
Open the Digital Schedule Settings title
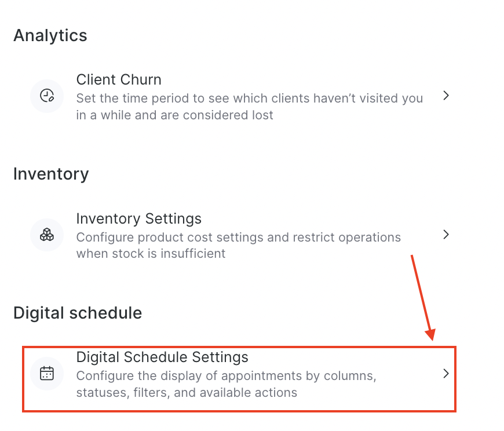(162, 357)
